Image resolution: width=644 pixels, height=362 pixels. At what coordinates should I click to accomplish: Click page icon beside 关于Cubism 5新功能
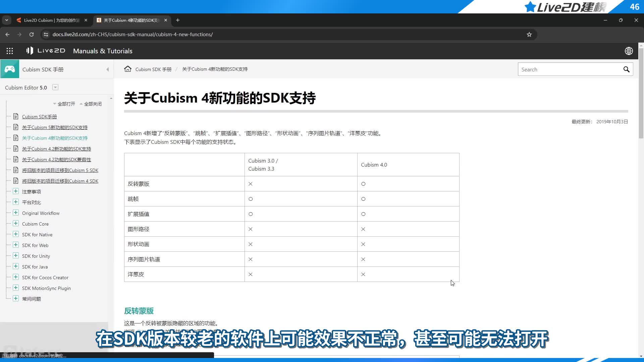pyautogui.click(x=16, y=127)
